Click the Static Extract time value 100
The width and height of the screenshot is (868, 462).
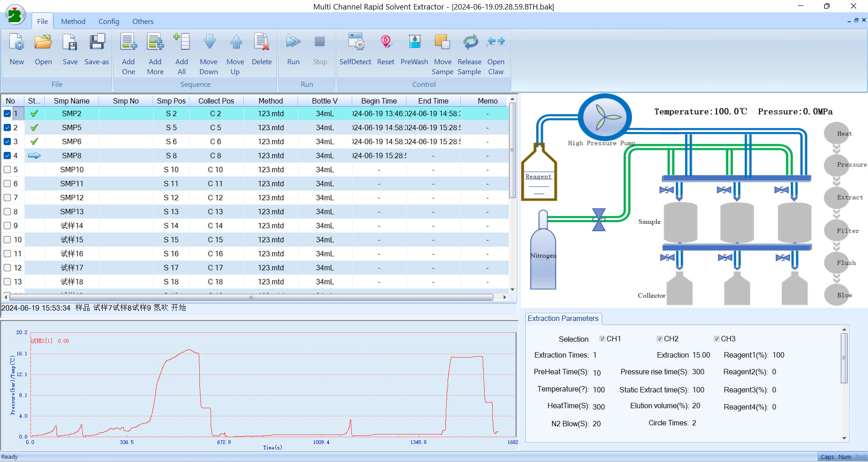coord(698,390)
